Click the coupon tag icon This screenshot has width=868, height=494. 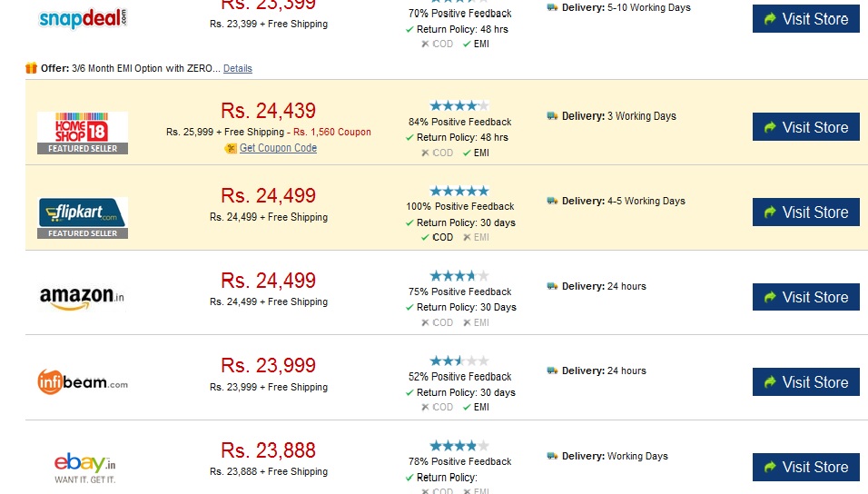tap(231, 148)
